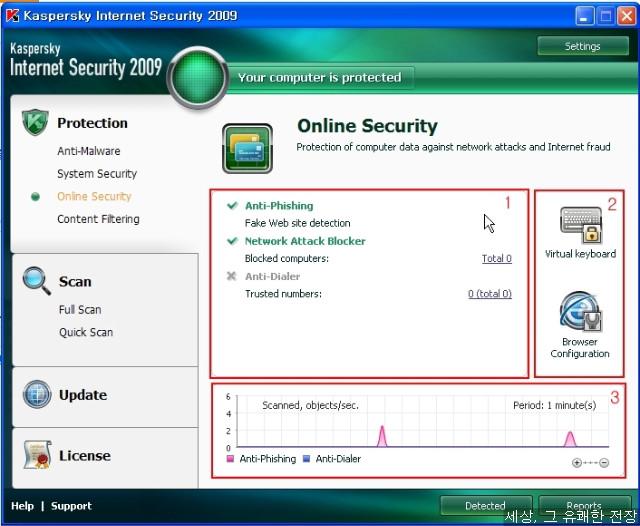The image size is (640, 526).
Task: Click the Online Security credit cards icon
Action: [x=247, y=149]
